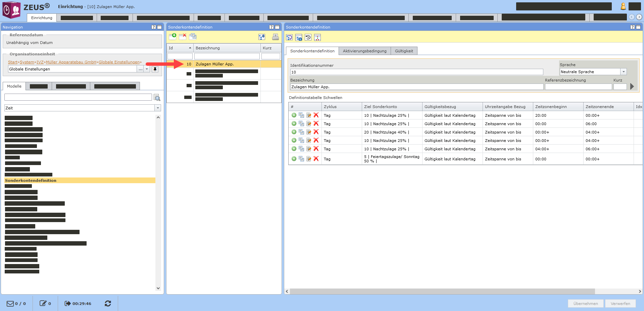Open the Sprache dropdown showing Neutrale Sprache

pos(623,72)
